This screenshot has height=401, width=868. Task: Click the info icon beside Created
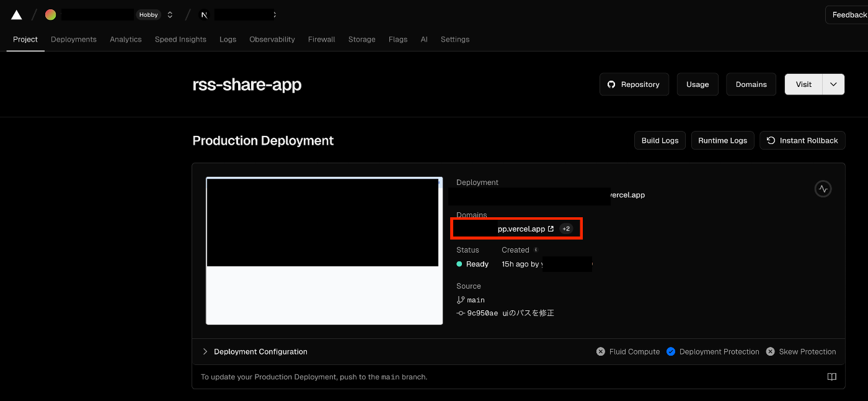(x=536, y=250)
